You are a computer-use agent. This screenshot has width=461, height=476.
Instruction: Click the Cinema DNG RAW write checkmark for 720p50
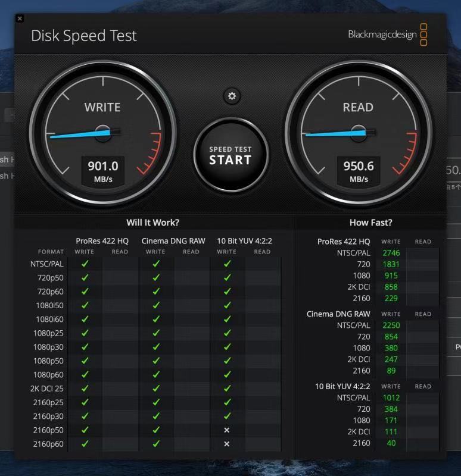[156, 277]
